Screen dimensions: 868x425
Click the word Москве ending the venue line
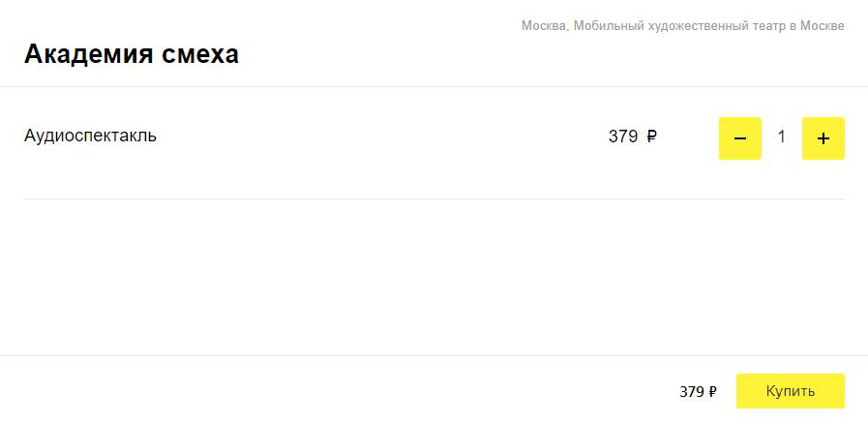click(x=823, y=26)
